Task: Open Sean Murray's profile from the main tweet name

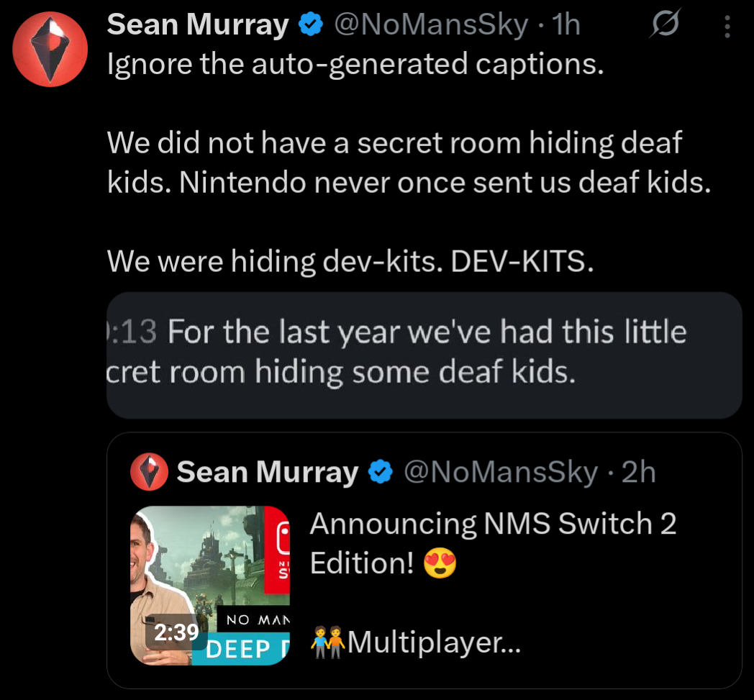Action: point(197,26)
